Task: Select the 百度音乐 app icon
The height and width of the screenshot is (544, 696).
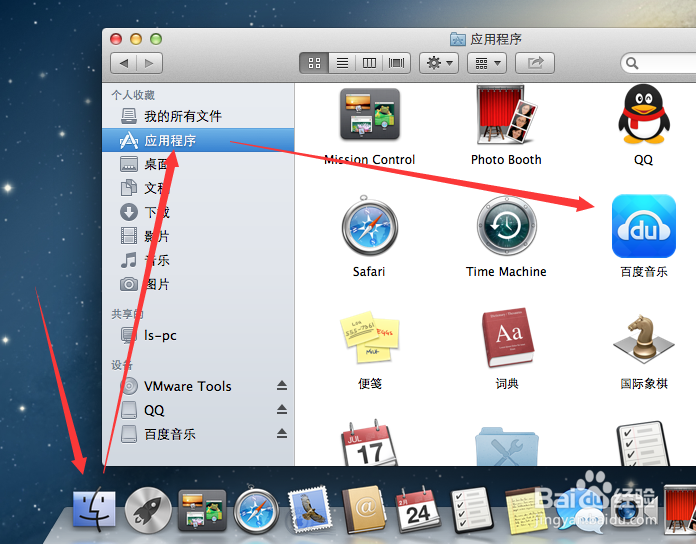Action: point(644,226)
